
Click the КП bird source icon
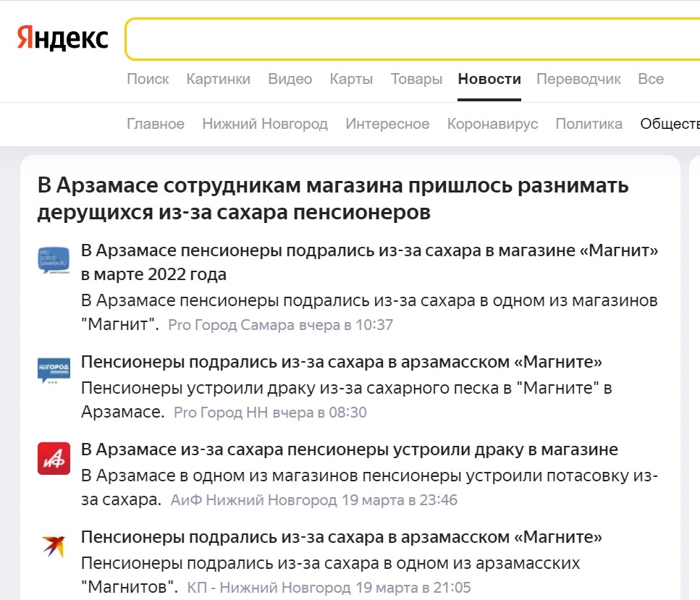54,546
